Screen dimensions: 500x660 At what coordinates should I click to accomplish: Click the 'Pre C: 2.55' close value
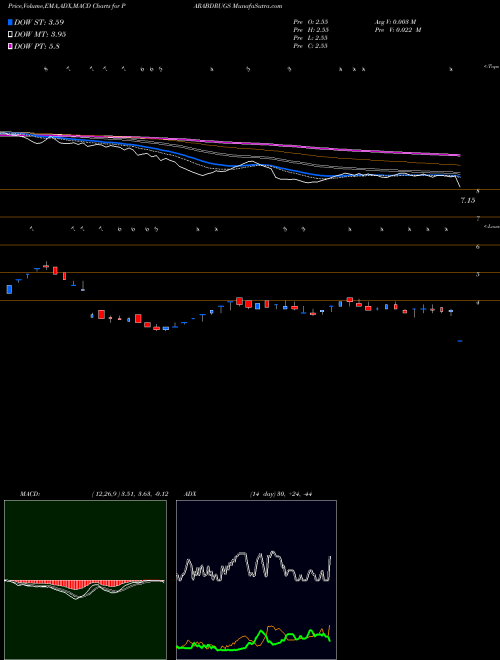[311, 46]
